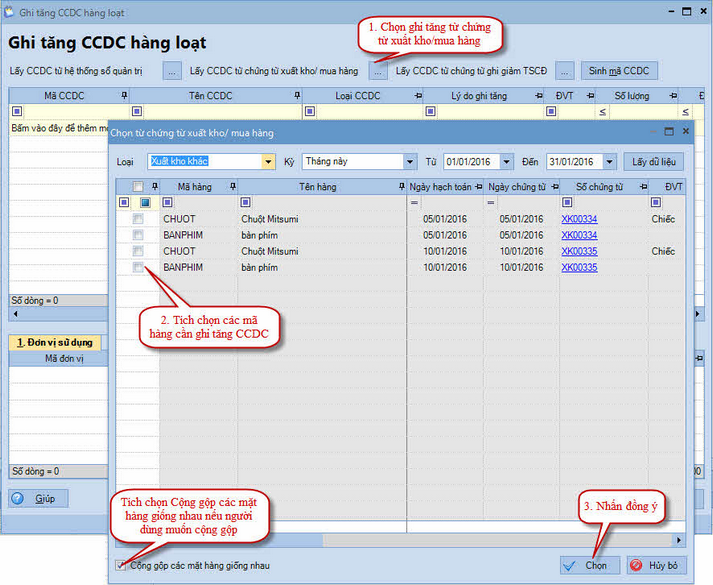Image resolution: width=713 pixels, height=585 pixels.
Task: Close the Chọn từ chứng từ dialog
Action: pos(686,131)
